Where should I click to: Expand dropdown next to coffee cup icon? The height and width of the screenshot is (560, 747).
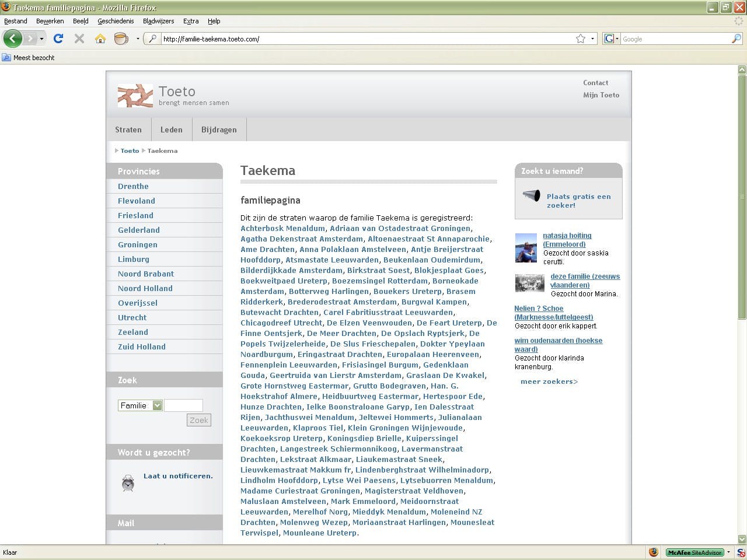tap(138, 39)
